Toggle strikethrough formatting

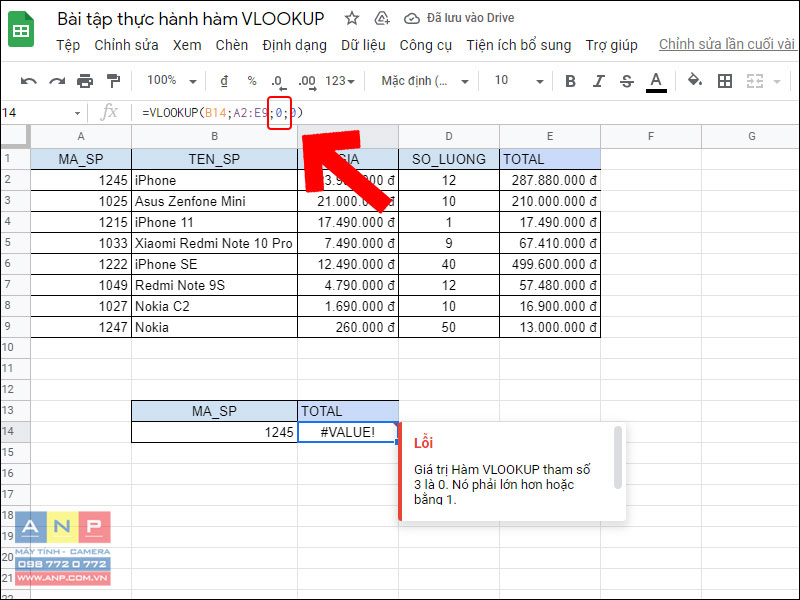click(627, 81)
